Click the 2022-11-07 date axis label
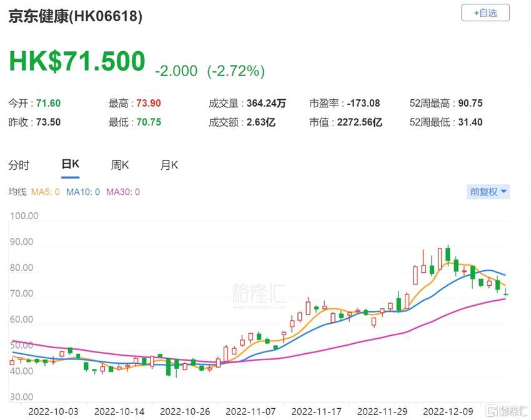The height and width of the screenshot is (420, 531). point(251,412)
